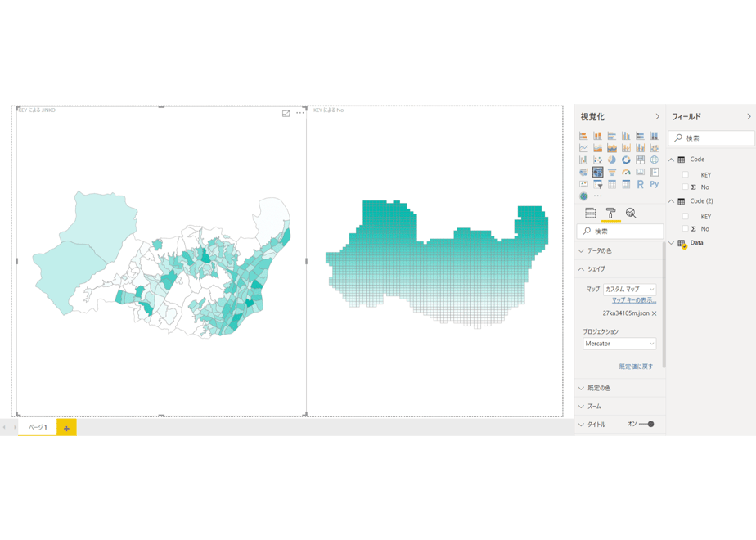This screenshot has width=756, height=540.
Task: Select the globe map visual
Action: click(655, 160)
